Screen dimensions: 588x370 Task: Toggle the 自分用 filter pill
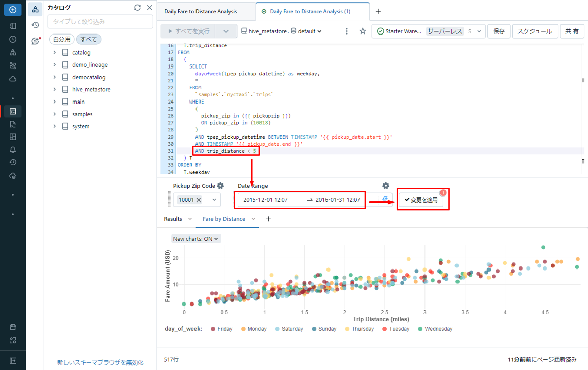pyautogui.click(x=62, y=39)
